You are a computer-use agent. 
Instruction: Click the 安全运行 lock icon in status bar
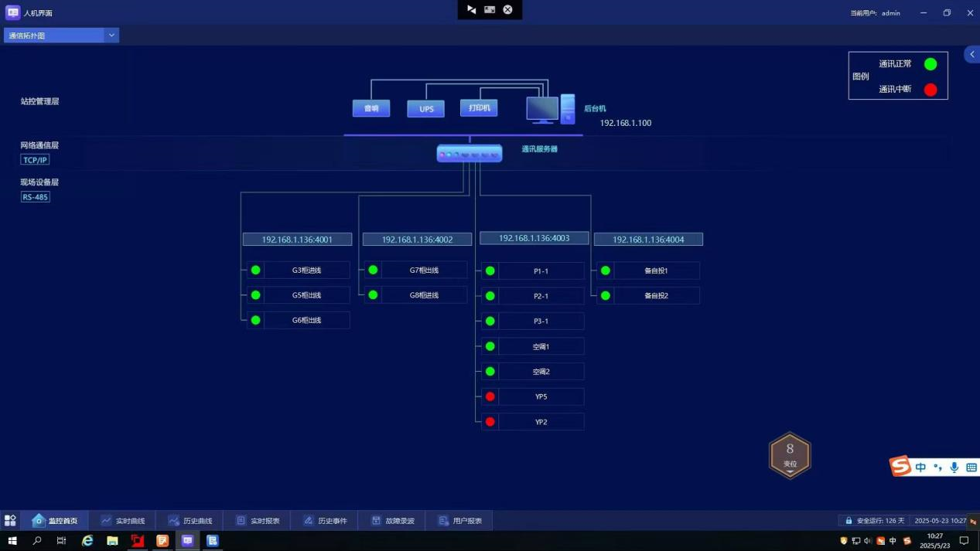click(x=849, y=521)
